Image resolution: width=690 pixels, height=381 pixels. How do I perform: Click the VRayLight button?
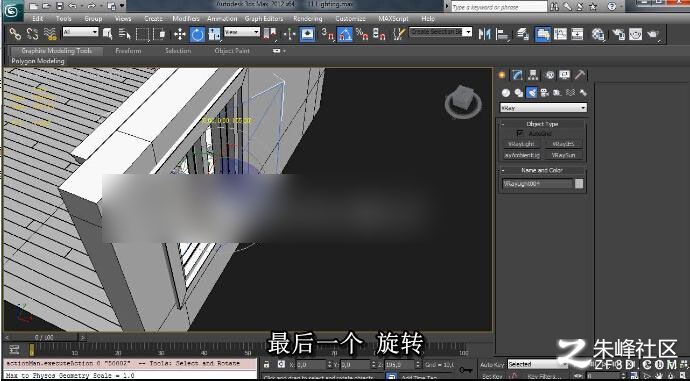point(521,144)
